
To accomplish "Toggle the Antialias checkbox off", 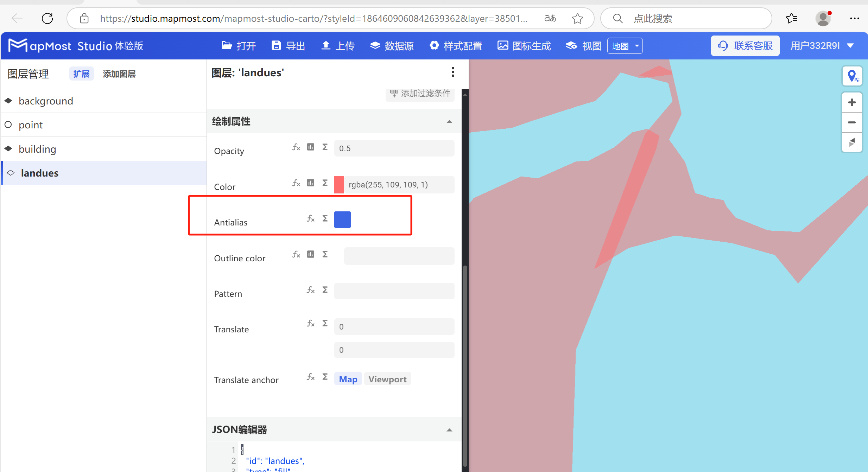I will (342, 219).
